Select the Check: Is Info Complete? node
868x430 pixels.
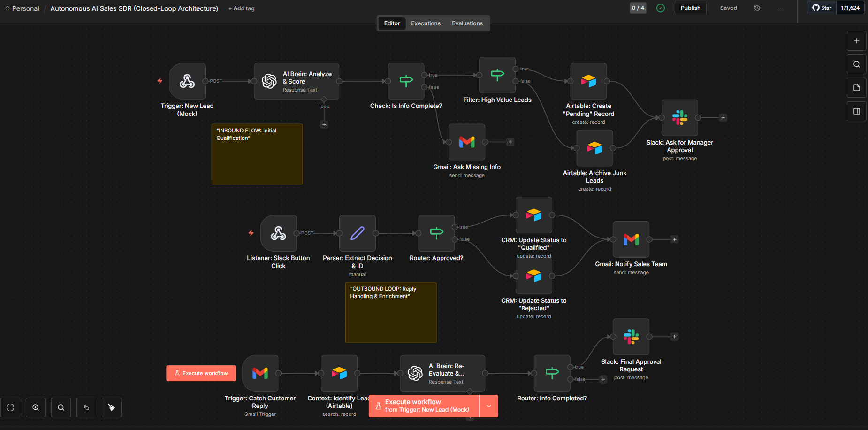(x=406, y=81)
